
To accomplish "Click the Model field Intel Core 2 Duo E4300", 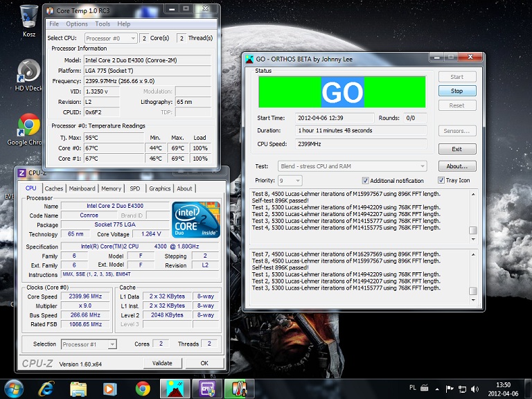I will (x=148, y=60).
